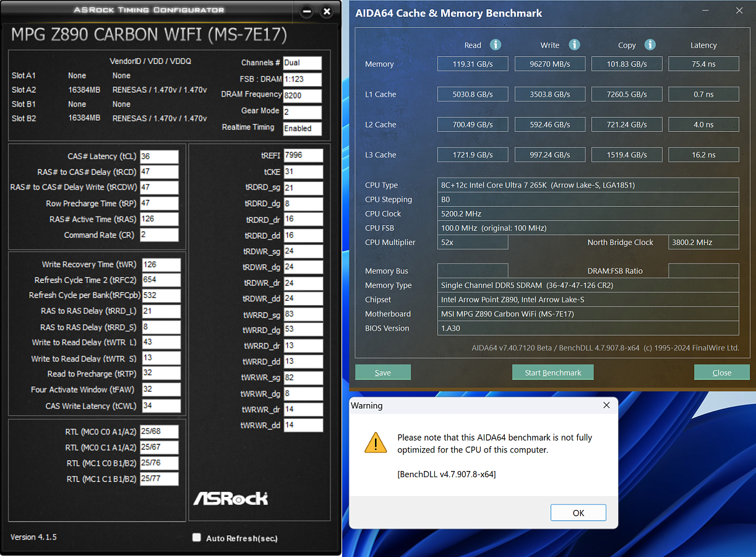Click the RTL MC1 C1 B1/B2 field
The image size is (756, 557).
159,478
